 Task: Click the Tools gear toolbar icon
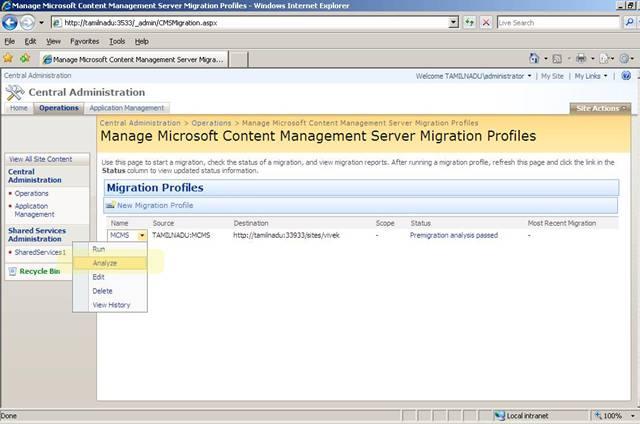624,59
